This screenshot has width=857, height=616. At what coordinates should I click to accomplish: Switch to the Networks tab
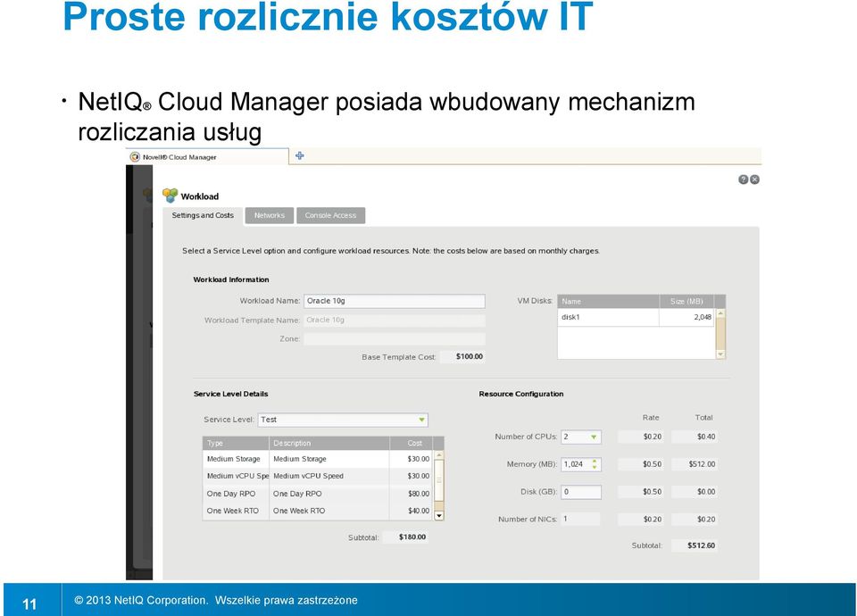[270, 215]
